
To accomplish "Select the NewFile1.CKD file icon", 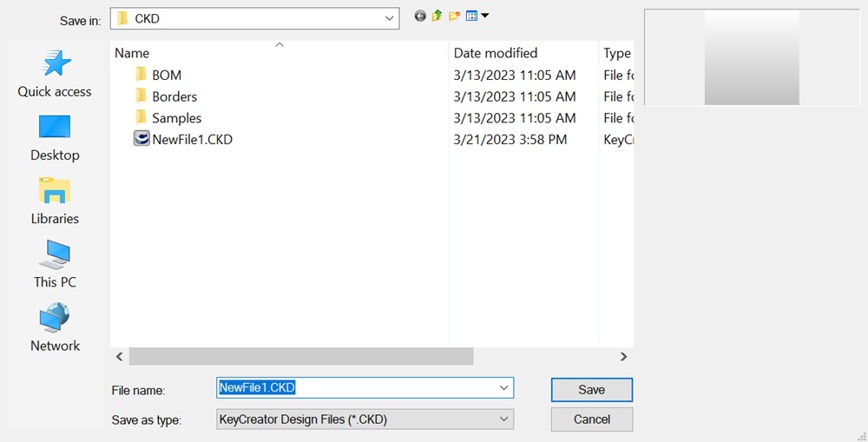I will click(141, 139).
